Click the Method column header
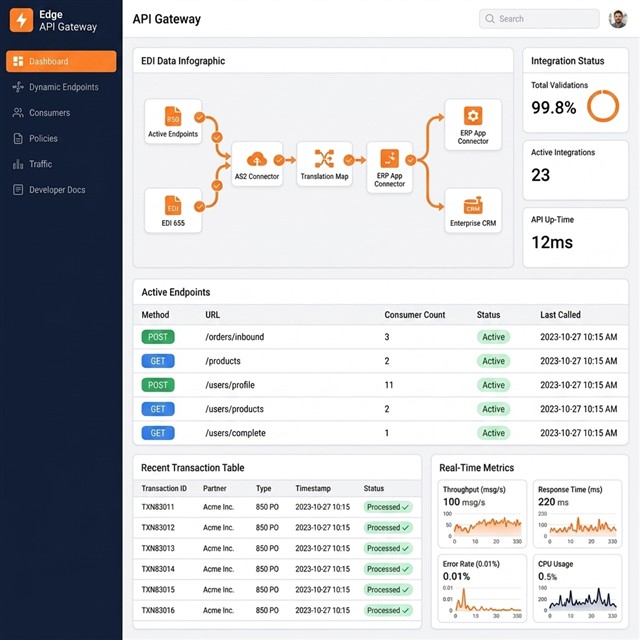640x640 pixels. 155,315
